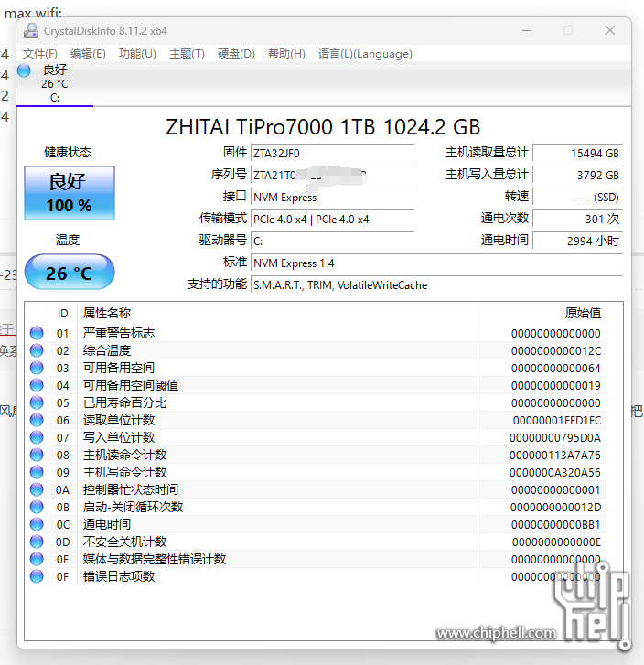Select the 读取单位计数 attribute name
The image size is (644, 665).
coord(119,420)
